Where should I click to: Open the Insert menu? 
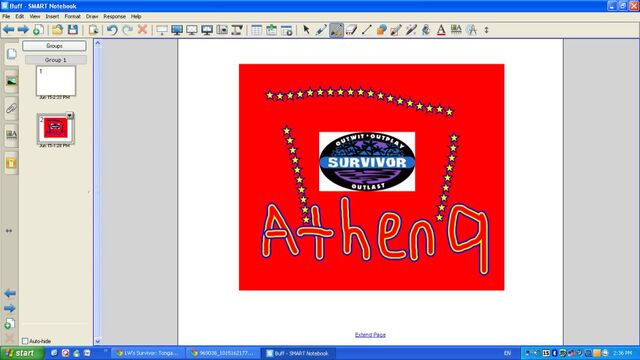[x=52, y=16]
